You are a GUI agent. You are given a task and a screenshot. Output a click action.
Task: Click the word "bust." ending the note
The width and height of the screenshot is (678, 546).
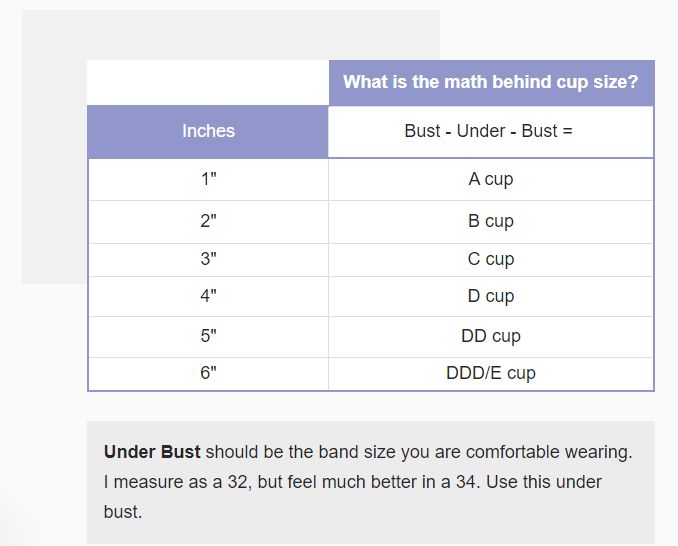point(123,512)
